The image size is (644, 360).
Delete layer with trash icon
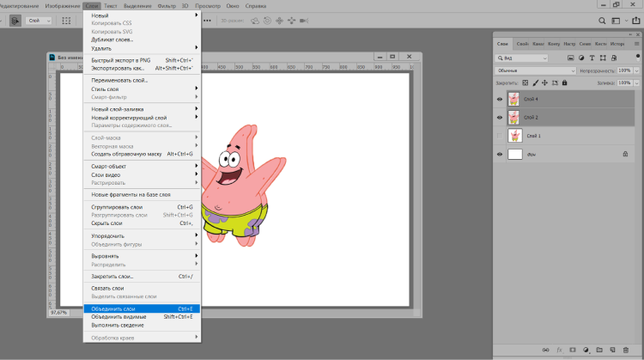click(x=625, y=351)
